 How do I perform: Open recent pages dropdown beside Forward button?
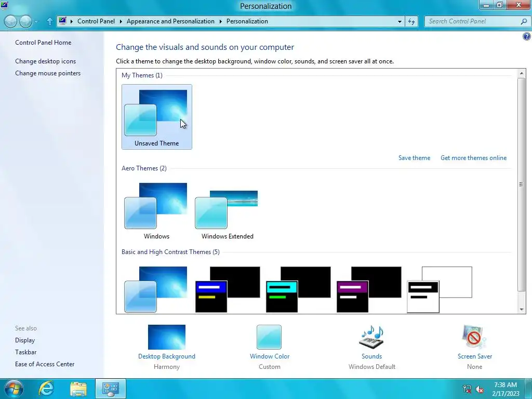tap(36, 22)
